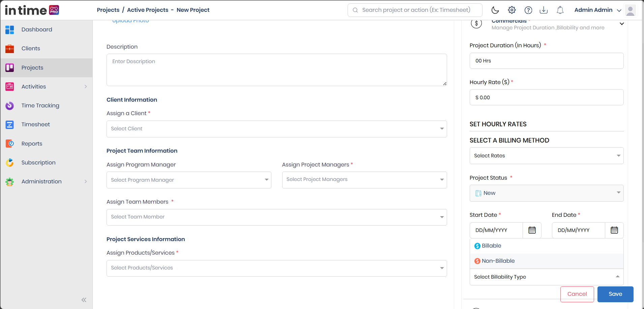Screen dimensions: 644x309
Task: Open the Select Program Manager dropdown
Action: click(189, 180)
